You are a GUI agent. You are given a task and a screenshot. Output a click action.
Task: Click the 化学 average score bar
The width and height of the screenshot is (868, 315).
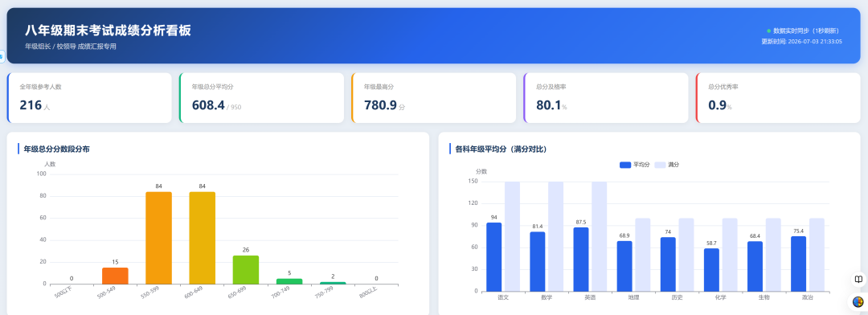click(x=711, y=270)
